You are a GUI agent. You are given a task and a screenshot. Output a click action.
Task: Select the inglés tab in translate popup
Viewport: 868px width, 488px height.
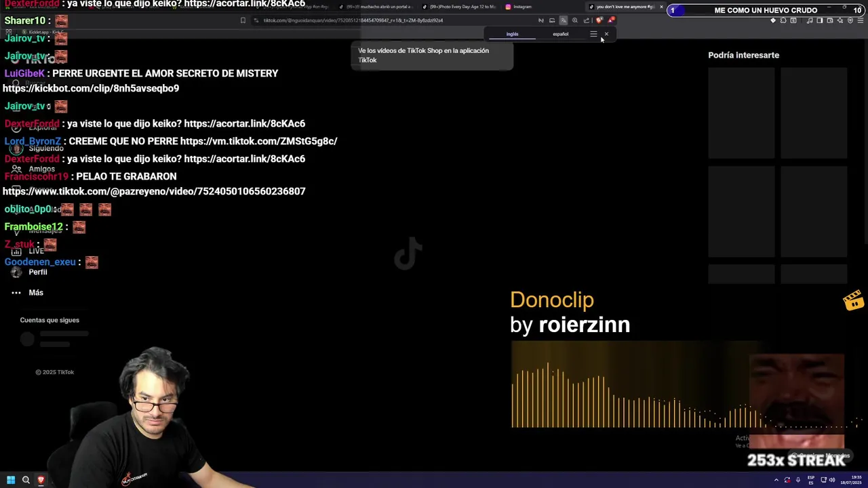512,34
